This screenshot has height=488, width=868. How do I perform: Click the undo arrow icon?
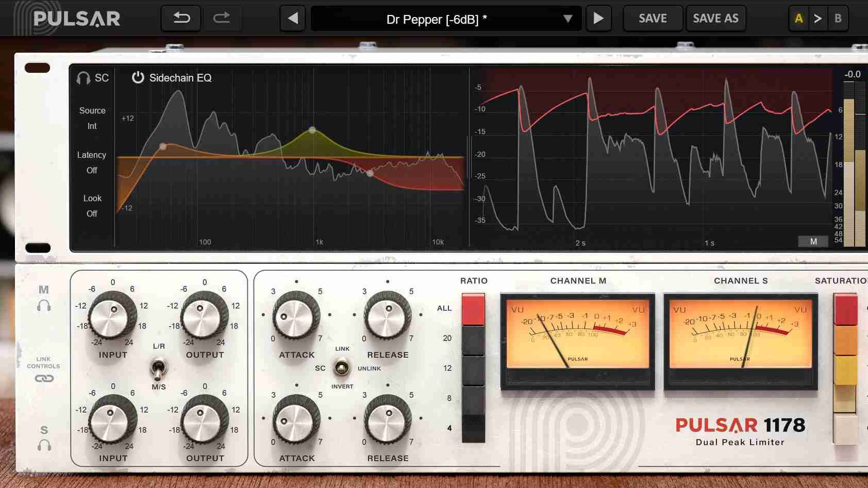point(181,19)
